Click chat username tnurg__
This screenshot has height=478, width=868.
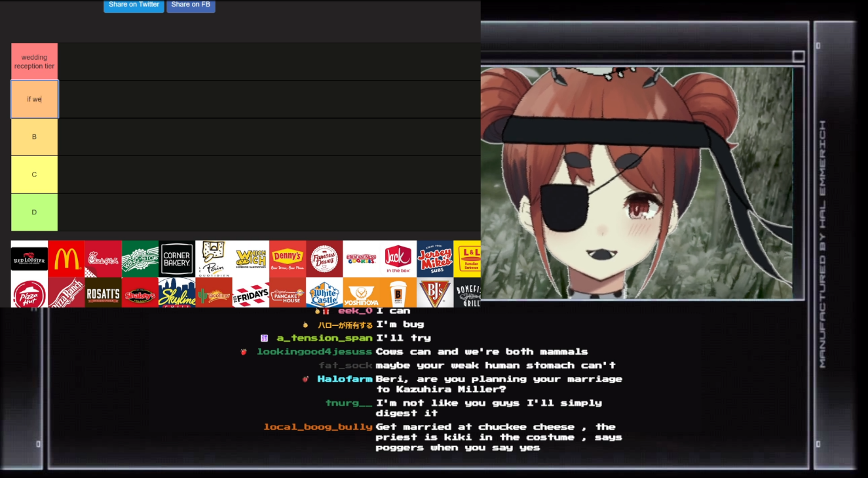tap(349, 403)
